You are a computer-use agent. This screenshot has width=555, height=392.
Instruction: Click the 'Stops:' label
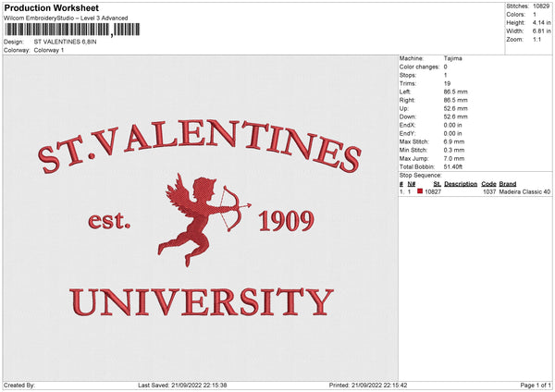click(408, 75)
